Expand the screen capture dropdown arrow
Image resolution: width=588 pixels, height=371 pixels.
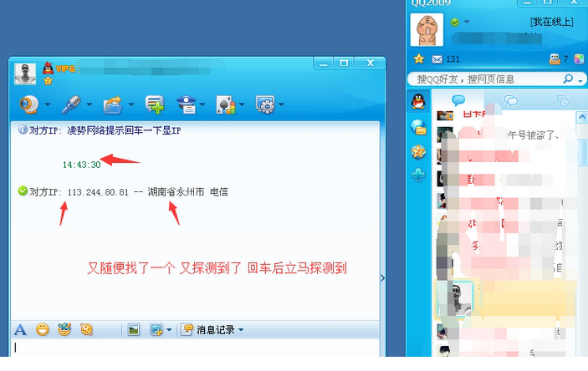coord(169,330)
